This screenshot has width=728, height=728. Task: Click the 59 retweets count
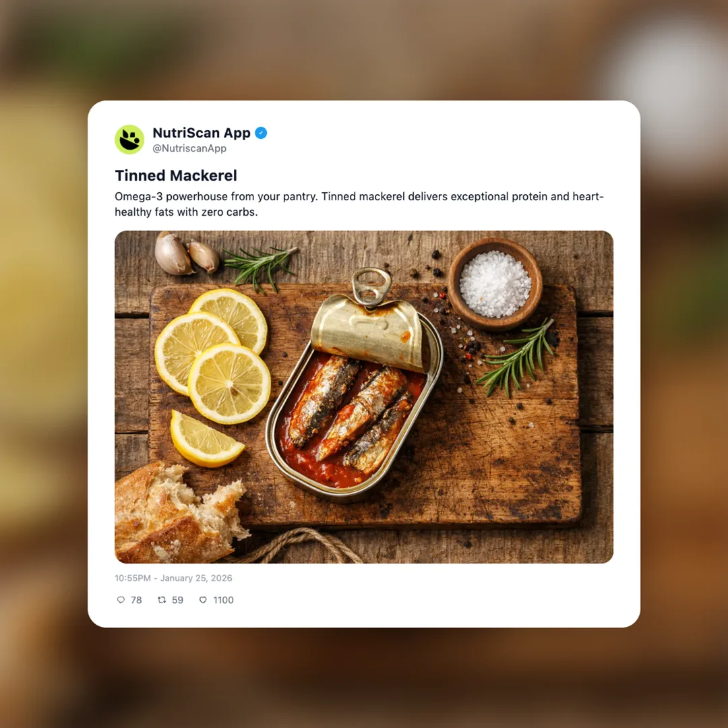pos(177,600)
